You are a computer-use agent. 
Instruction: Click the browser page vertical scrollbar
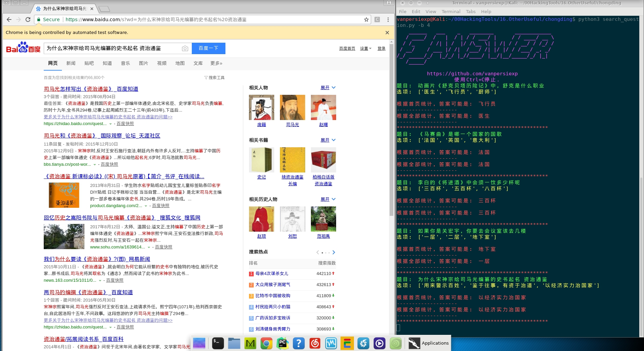(x=391, y=129)
